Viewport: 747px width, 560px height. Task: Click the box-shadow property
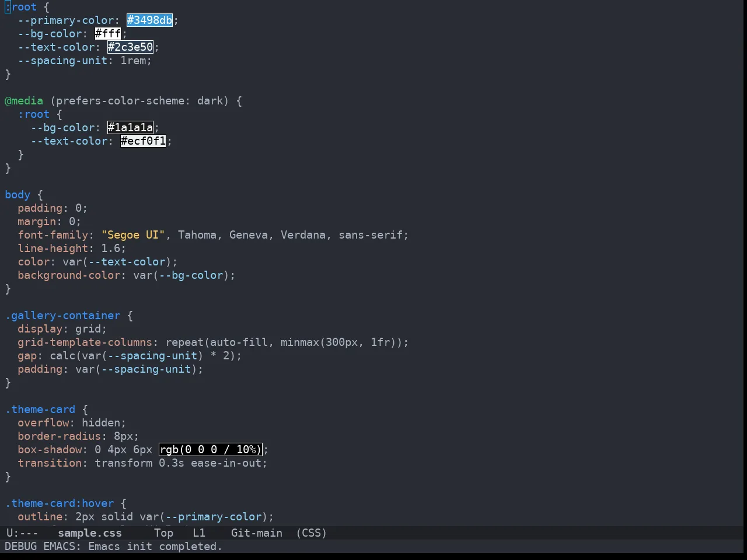coord(50,450)
